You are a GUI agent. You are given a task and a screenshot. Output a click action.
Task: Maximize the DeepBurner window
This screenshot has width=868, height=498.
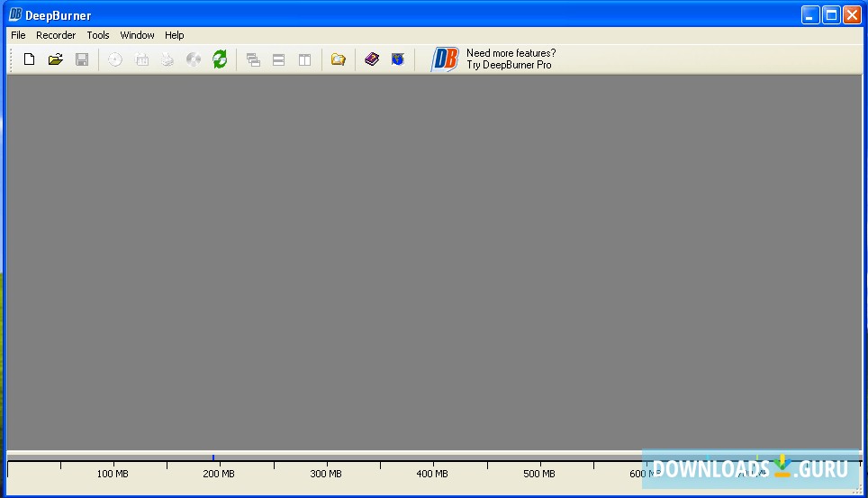click(831, 15)
